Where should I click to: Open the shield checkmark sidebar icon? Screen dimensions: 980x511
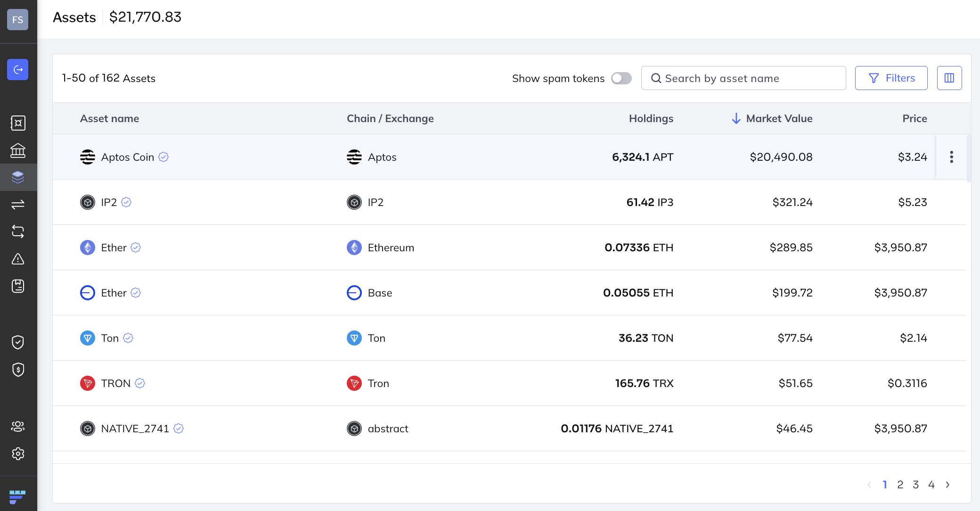(18, 342)
